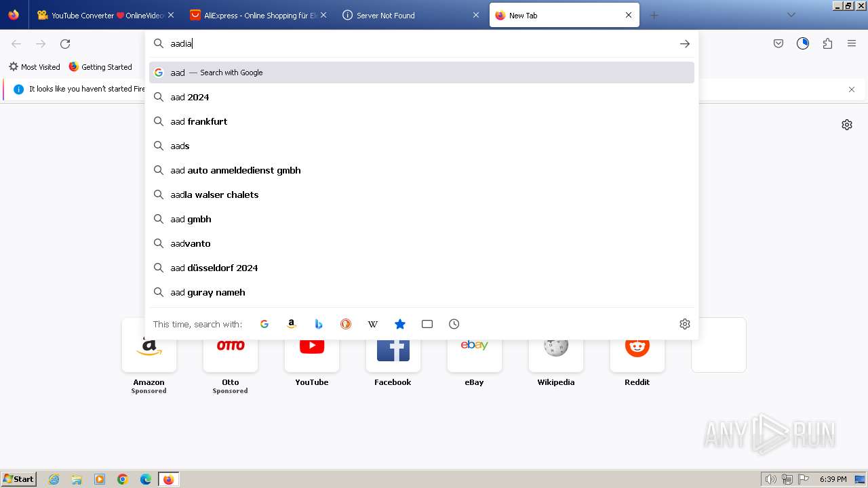Select suggestion 'aad düsseldorf 2024'
868x488 pixels.
click(x=422, y=268)
